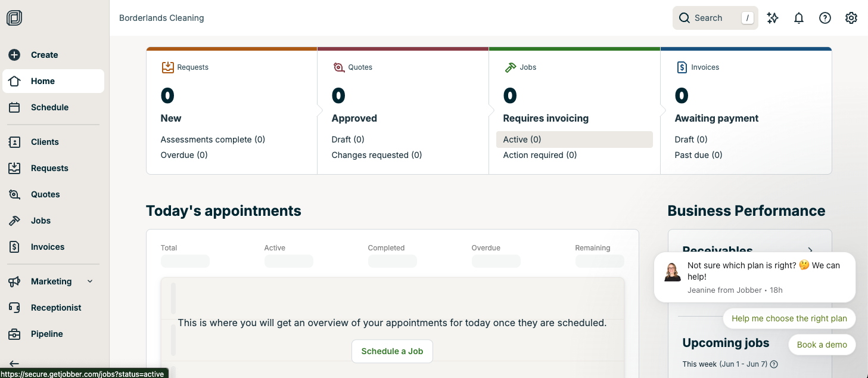868x378 pixels.
Task: Click the Book a demo button
Action: click(822, 345)
